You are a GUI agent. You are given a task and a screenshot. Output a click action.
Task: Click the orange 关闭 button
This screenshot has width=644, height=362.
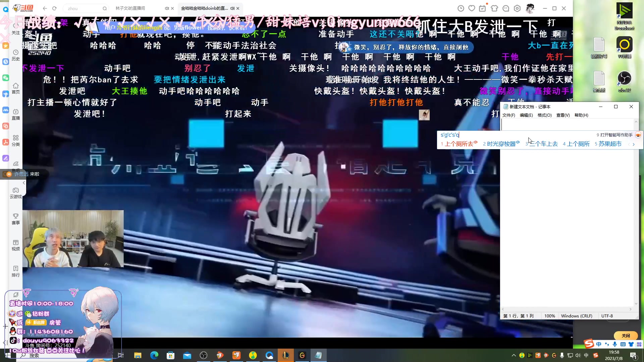pyautogui.click(x=626, y=336)
